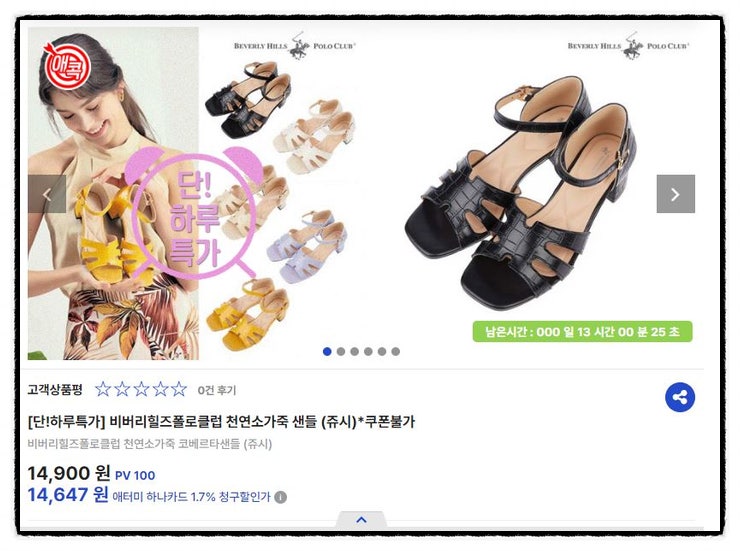Select the second carousel dot
The width and height of the screenshot is (740, 551).
[x=341, y=351]
